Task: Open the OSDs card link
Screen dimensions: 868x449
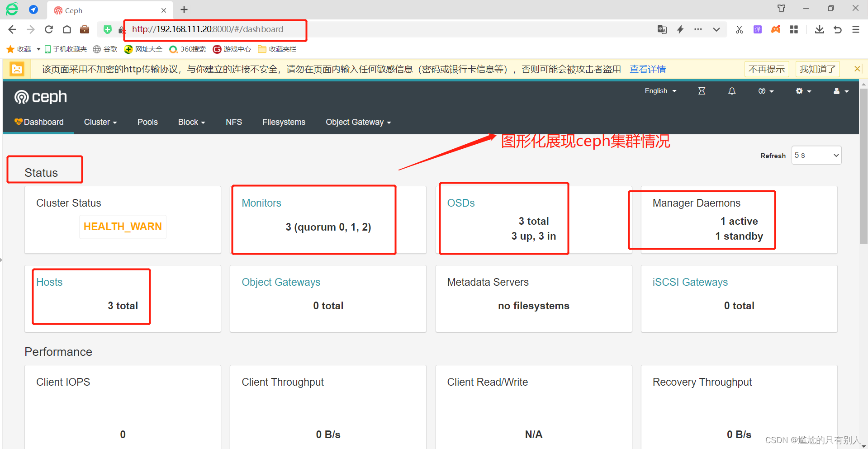Action: tap(461, 203)
